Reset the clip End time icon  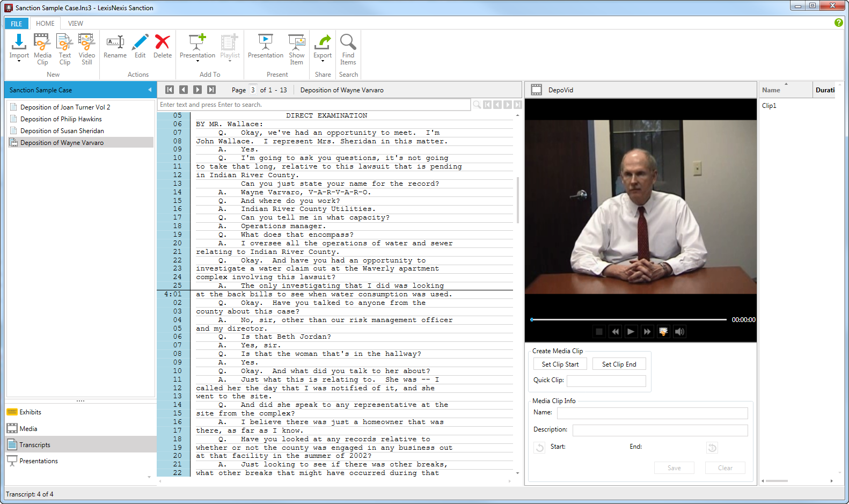click(712, 447)
